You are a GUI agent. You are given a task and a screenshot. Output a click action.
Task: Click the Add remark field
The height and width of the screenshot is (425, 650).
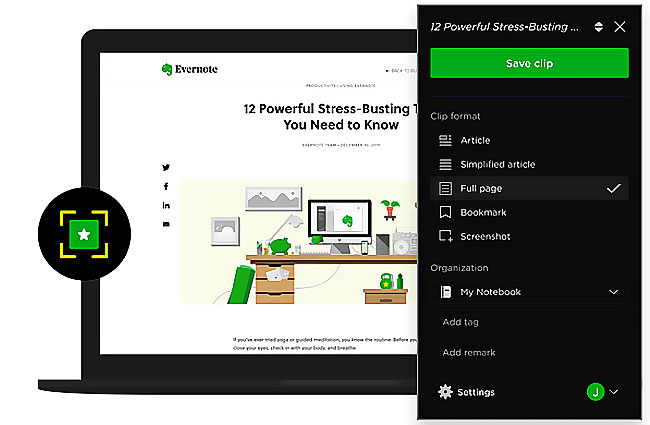point(529,352)
